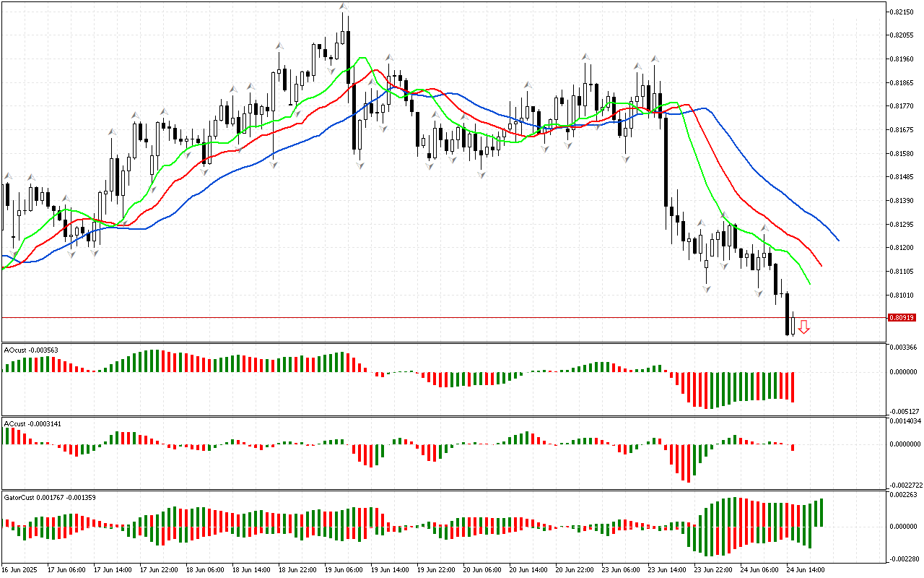The image size is (924, 578).
Task: Select the fractal arrow above the highest candle
Action: point(344,7)
